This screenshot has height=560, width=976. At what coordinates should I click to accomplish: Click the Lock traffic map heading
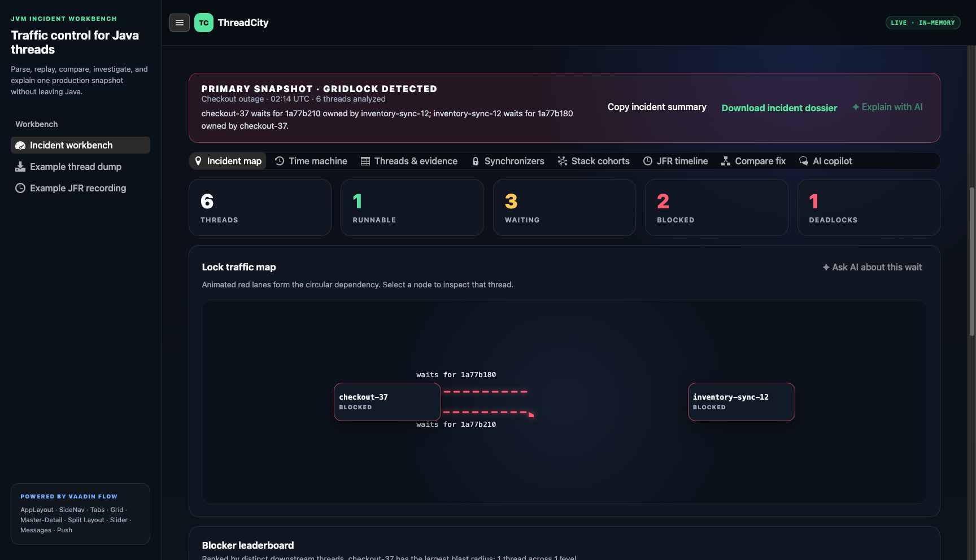tap(239, 267)
